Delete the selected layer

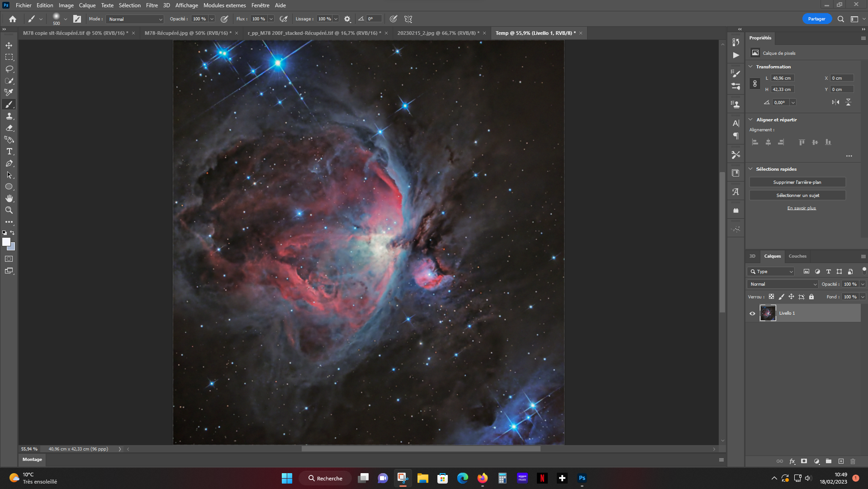click(853, 461)
